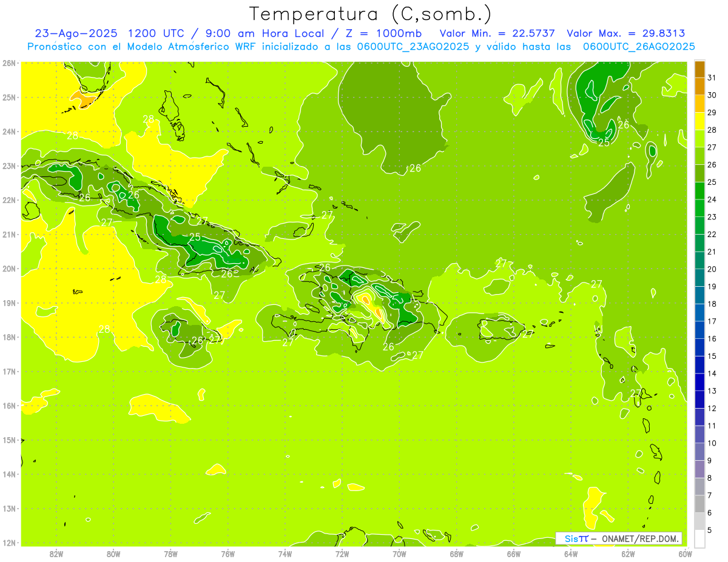Screen dimensions: 728x562
Task: Click the "12N" latitude axis label
Action: [9, 543]
